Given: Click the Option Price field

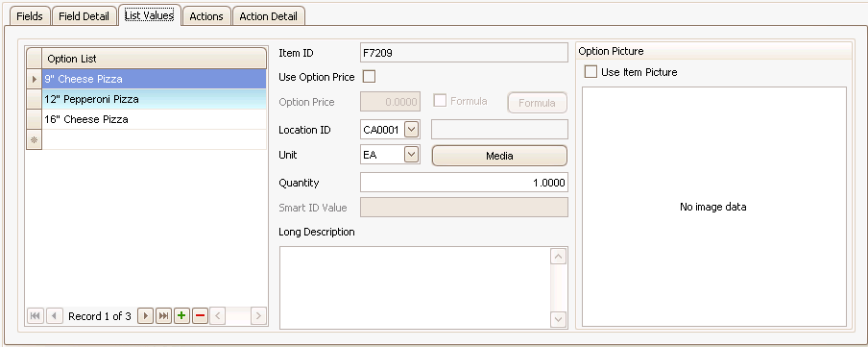Looking at the screenshot, I should (x=390, y=102).
